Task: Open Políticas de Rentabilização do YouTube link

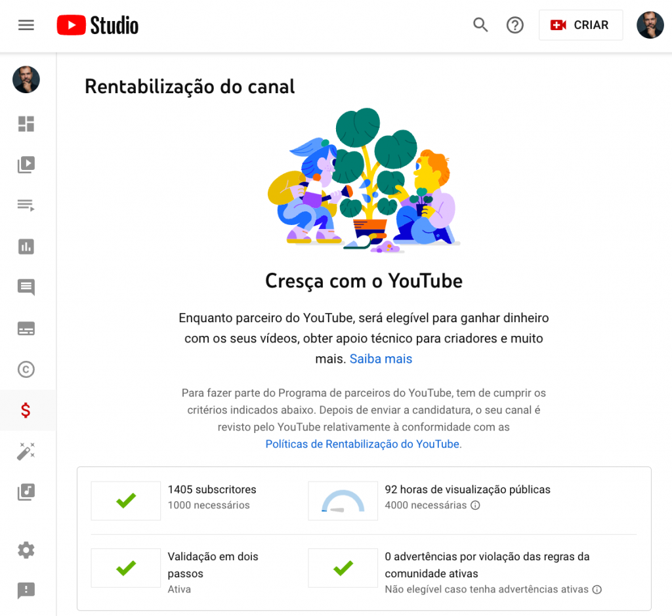Action: coord(364,444)
